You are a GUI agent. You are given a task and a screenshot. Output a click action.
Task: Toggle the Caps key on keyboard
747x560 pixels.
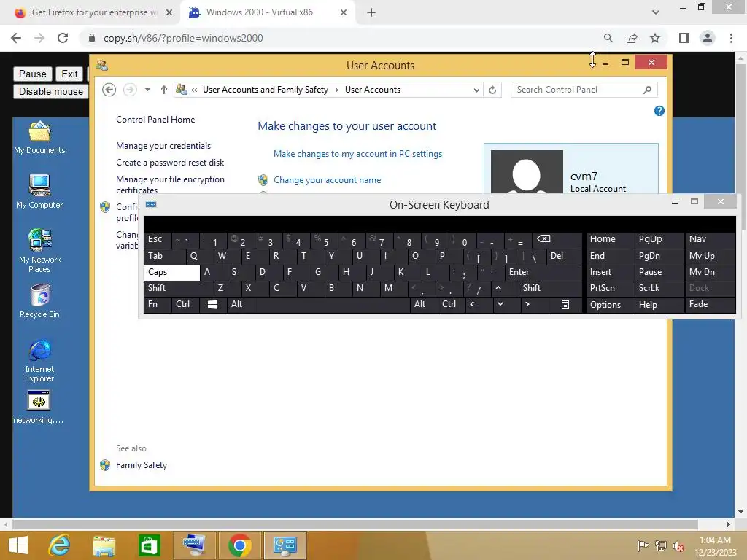coord(171,273)
